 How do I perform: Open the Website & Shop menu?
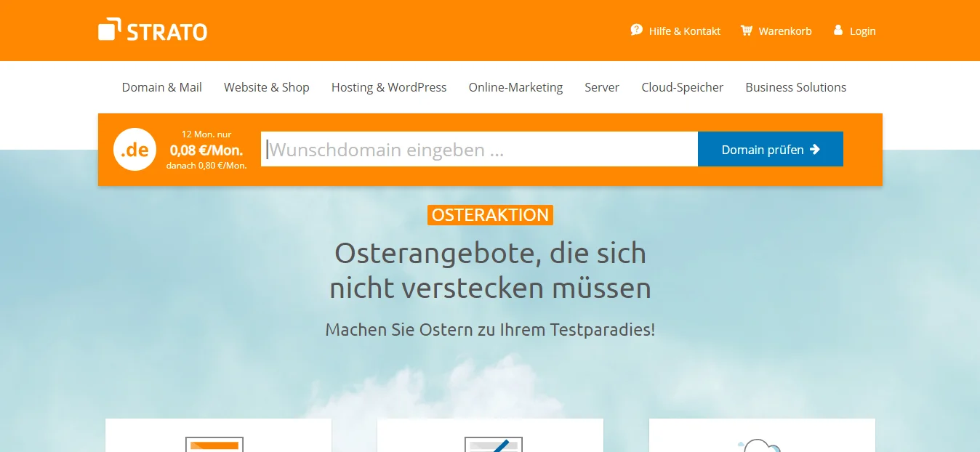pyautogui.click(x=267, y=87)
